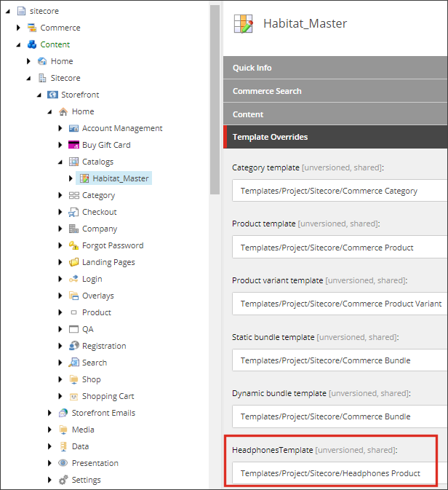Select the Buy Gift Card item

(x=106, y=145)
